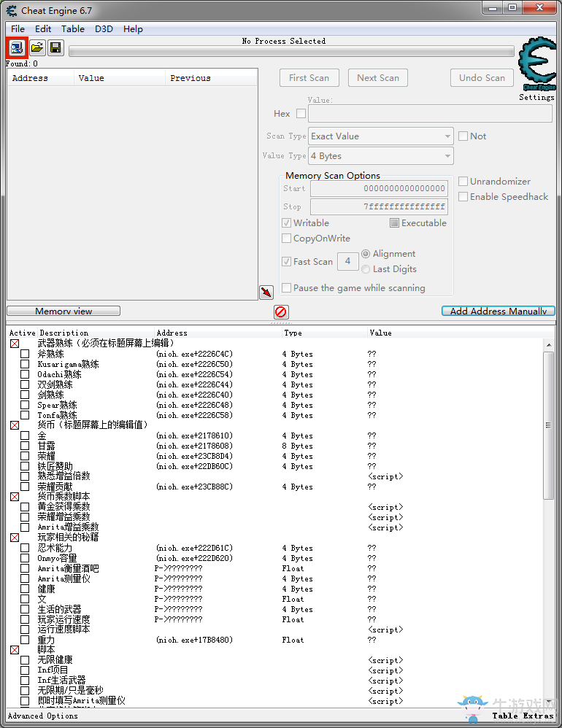The width and height of the screenshot is (562, 728).
Task: Toggle the 货币乘数脚本 group active box
Action: pos(15,497)
